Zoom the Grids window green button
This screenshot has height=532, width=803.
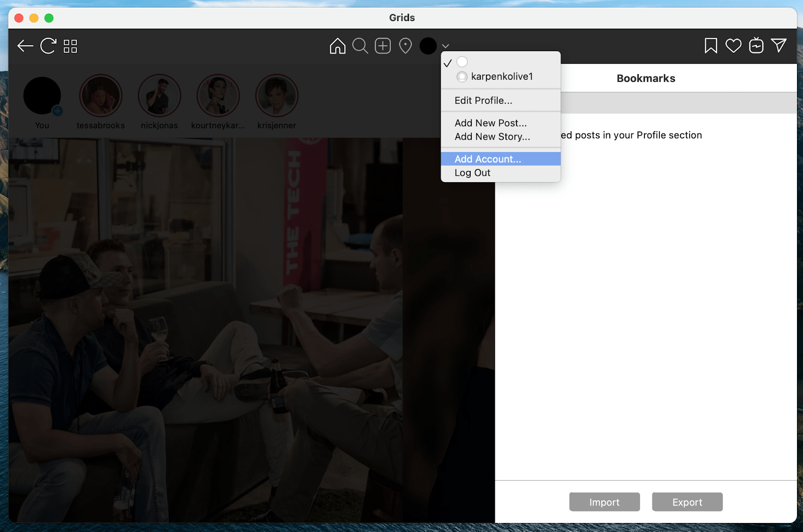pyautogui.click(x=49, y=18)
